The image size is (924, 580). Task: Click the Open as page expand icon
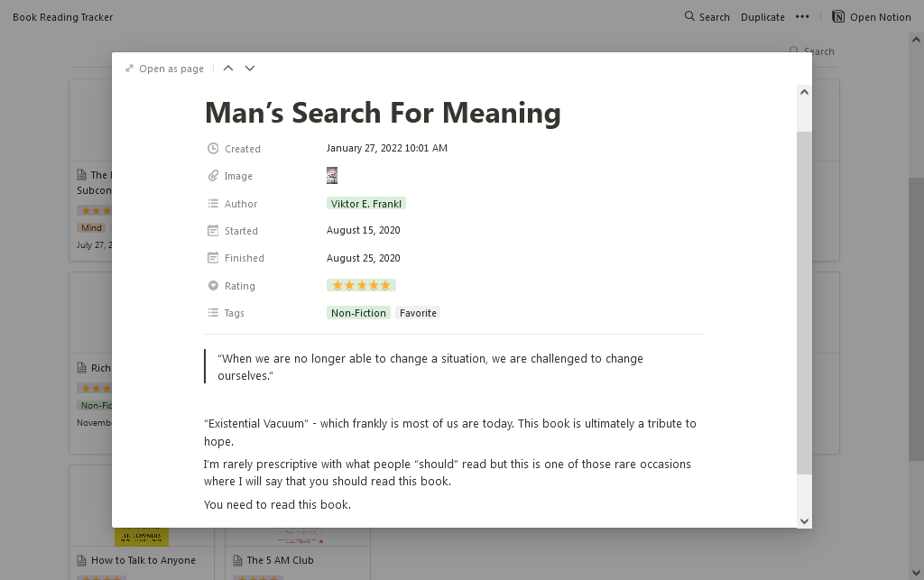click(x=130, y=69)
